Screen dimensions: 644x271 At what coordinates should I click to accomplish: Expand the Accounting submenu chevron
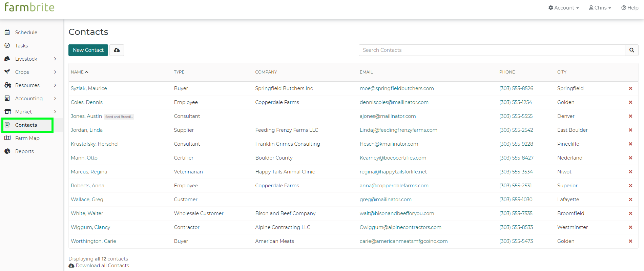[55, 99]
